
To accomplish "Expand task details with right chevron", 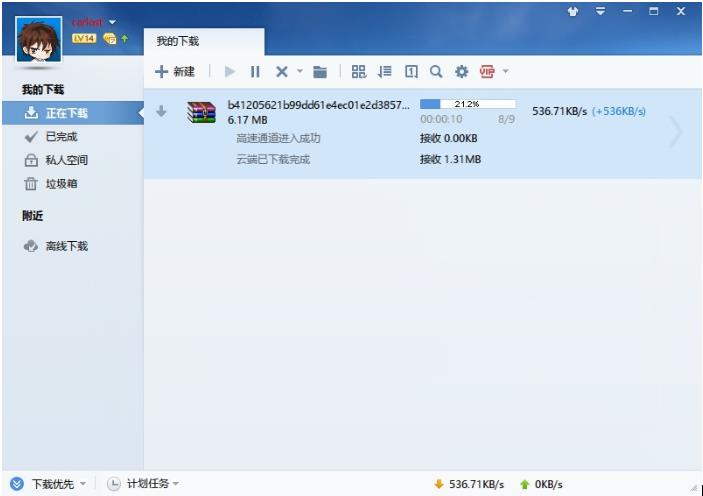I will coord(676,132).
